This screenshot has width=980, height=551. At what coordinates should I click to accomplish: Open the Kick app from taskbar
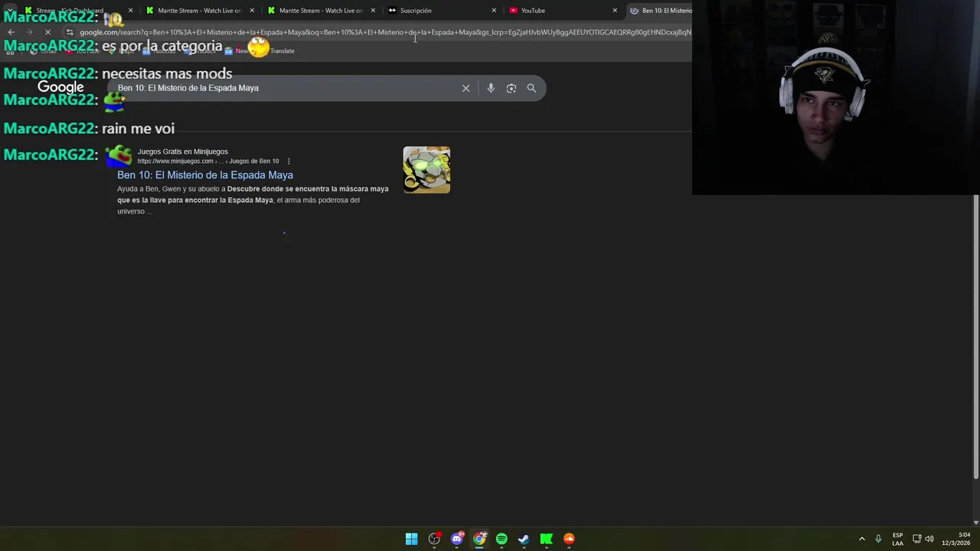[547, 539]
